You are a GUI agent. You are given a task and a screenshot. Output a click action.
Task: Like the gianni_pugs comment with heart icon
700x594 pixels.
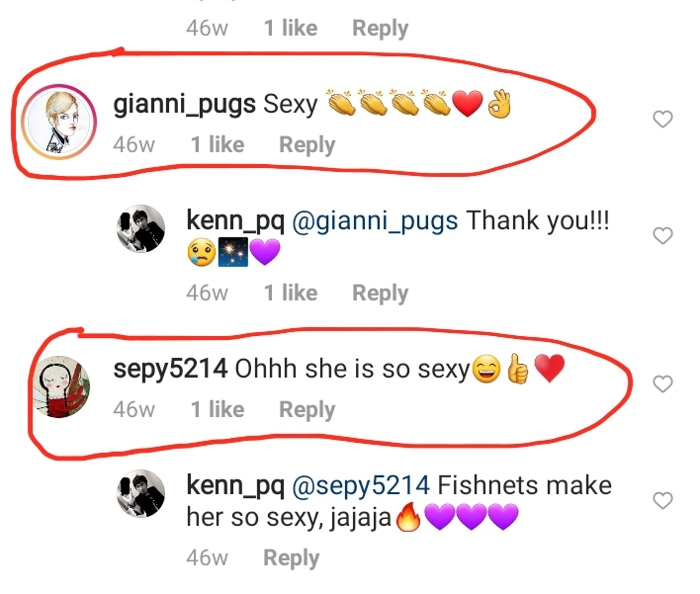coord(664,120)
